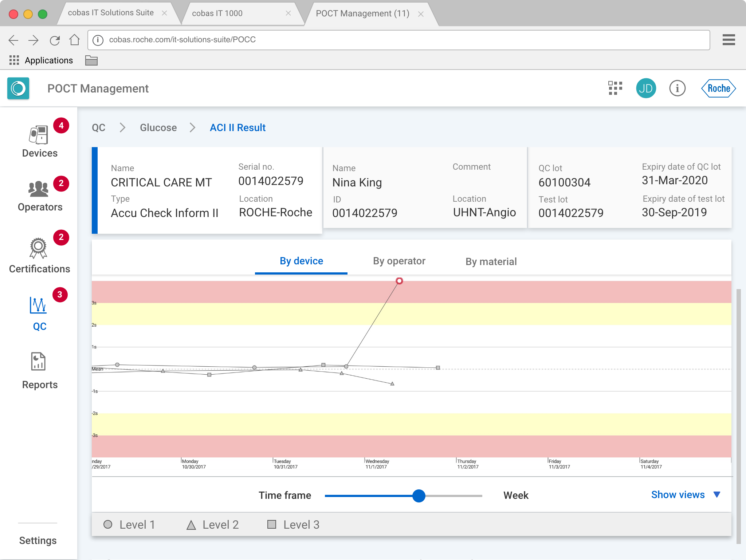Click the JD user avatar

[646, 88]
